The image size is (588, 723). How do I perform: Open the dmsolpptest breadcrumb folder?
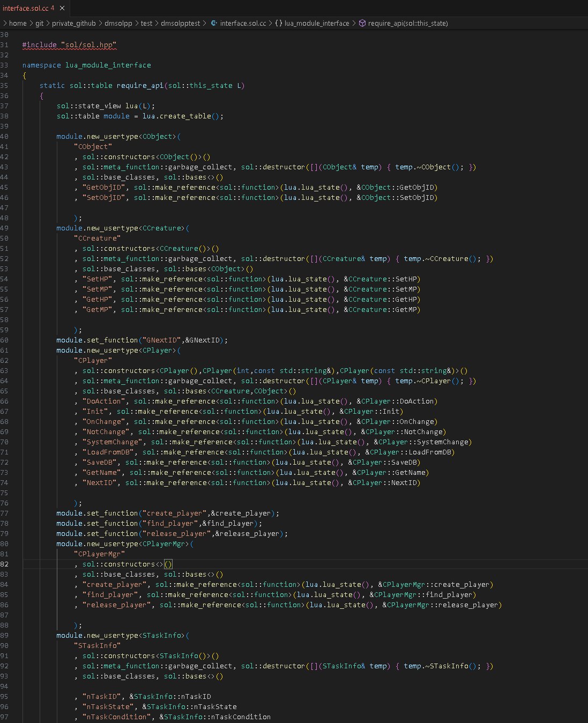coord(180,23)
